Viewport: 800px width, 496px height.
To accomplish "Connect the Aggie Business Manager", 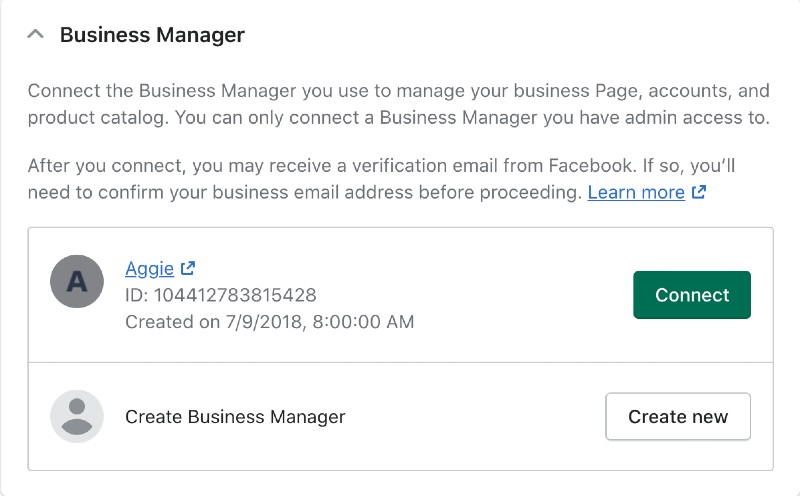I will 692,295.
